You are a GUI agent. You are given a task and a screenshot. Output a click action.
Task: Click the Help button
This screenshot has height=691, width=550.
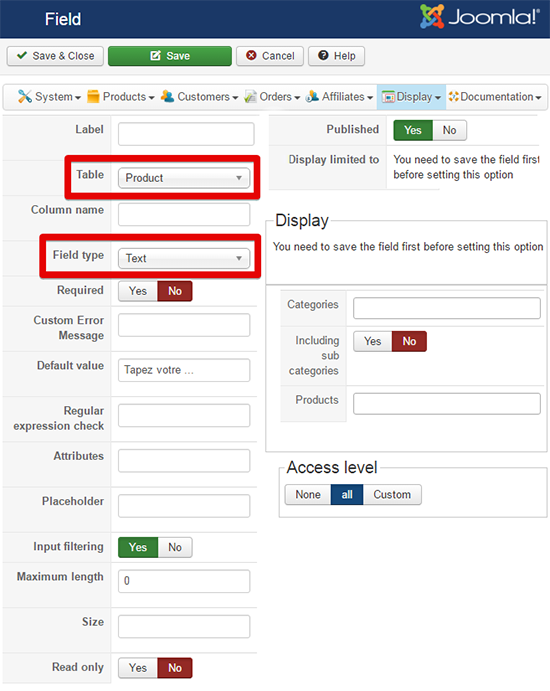tap(336, 56)
